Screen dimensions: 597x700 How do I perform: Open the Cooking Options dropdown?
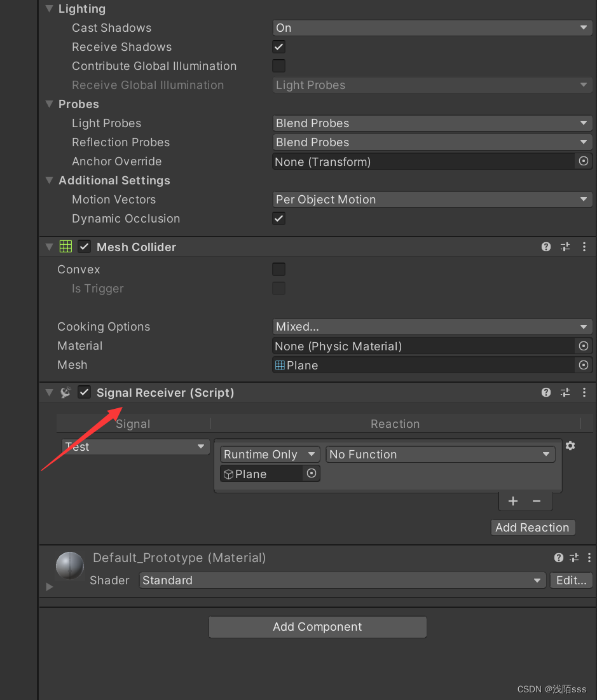click(432, 326)
